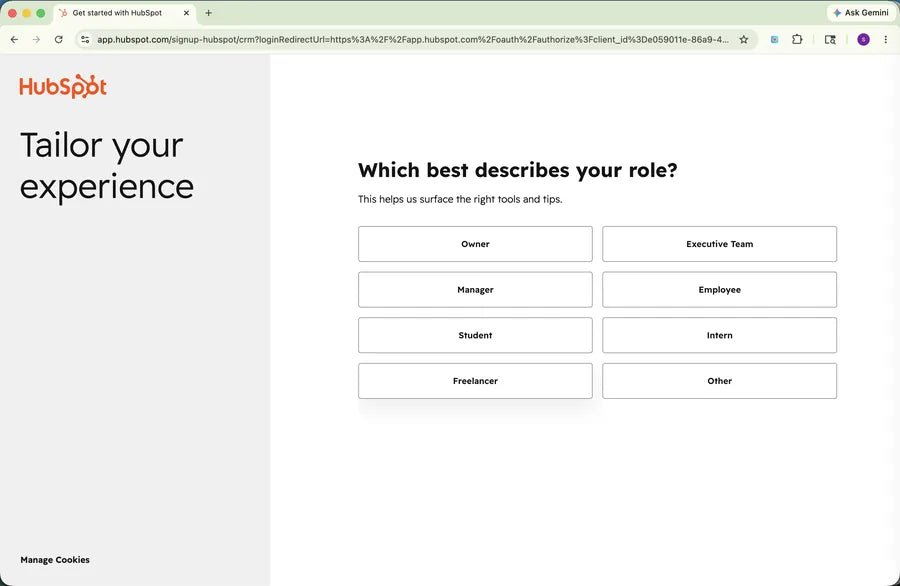
Task: Select the Intern option
Action: click(x=719, y=335)
